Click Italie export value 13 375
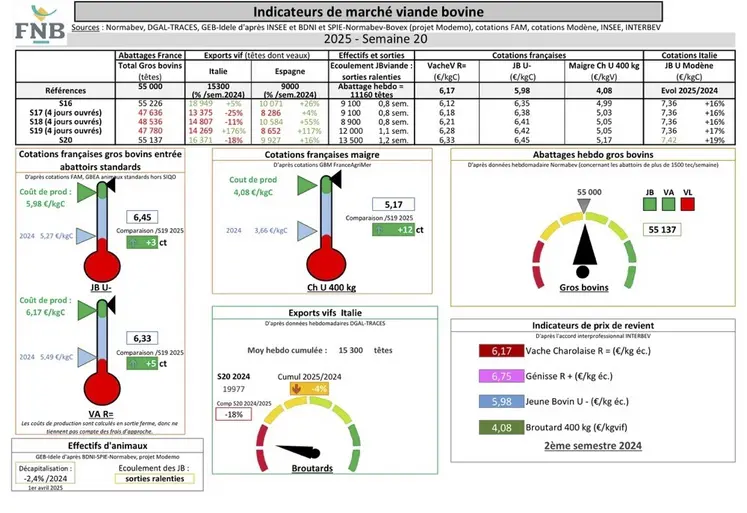The width and height of the screenshot is (747, 513). coord(200,113)
